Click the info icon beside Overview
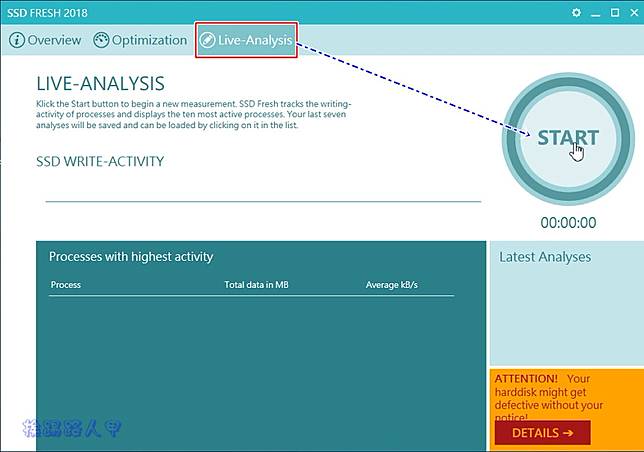 [17, 41]
